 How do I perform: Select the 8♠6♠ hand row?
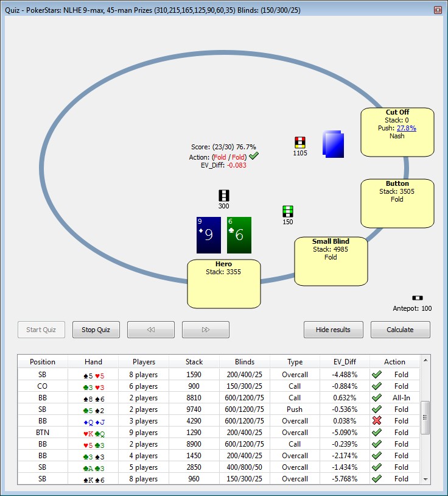coord(219,398)
